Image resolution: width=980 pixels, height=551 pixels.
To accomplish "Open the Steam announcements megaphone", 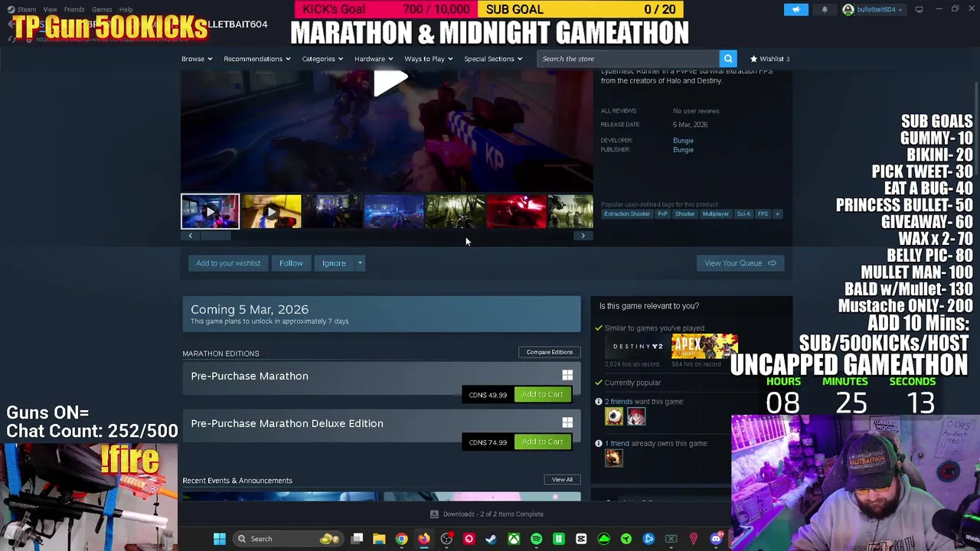I will point(796,9).
